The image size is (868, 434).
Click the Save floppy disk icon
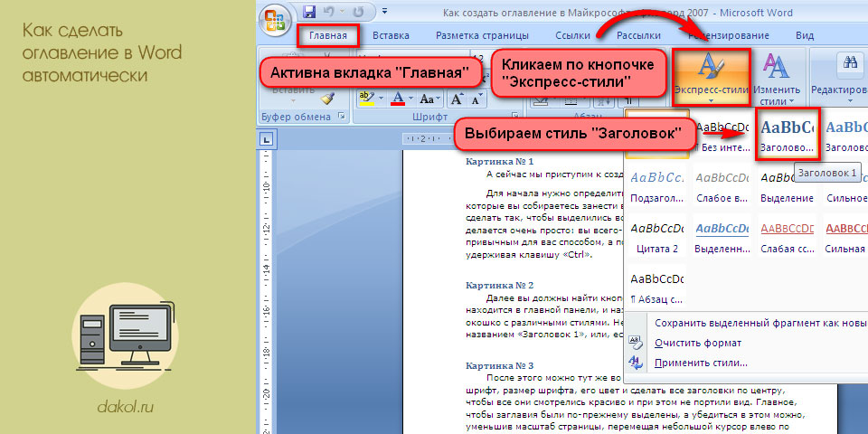pos(309,12)
